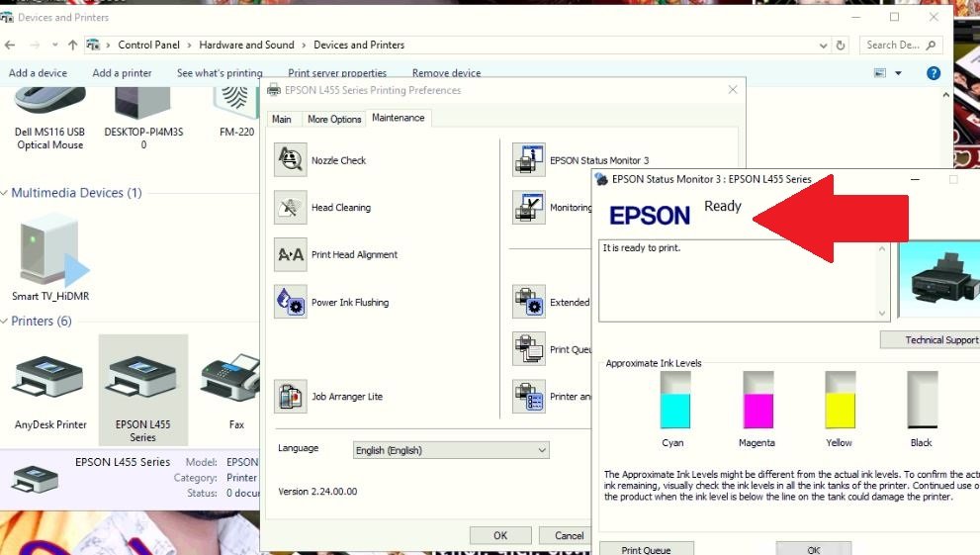This screenshot has height=555, width=980.
Task: Select the Maintenance tab
Action: (399, 118)
